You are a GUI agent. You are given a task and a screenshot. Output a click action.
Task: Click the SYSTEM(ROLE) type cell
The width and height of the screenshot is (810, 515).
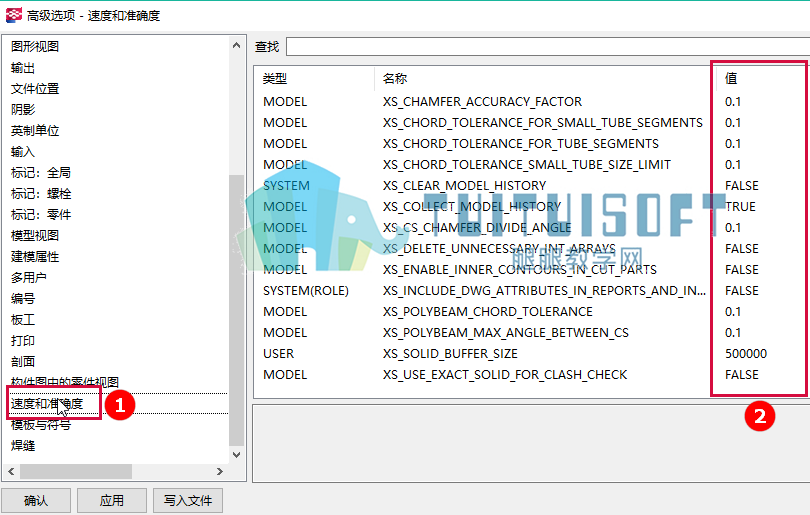306,291
